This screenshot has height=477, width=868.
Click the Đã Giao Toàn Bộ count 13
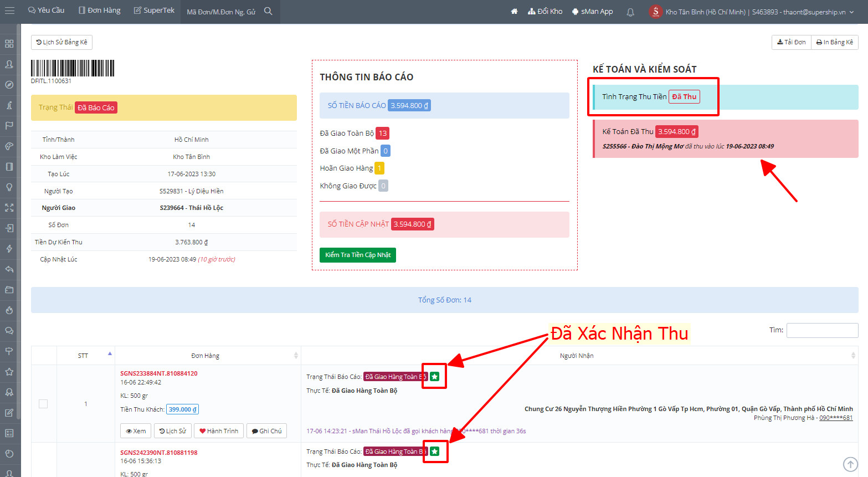pos(383,133)
